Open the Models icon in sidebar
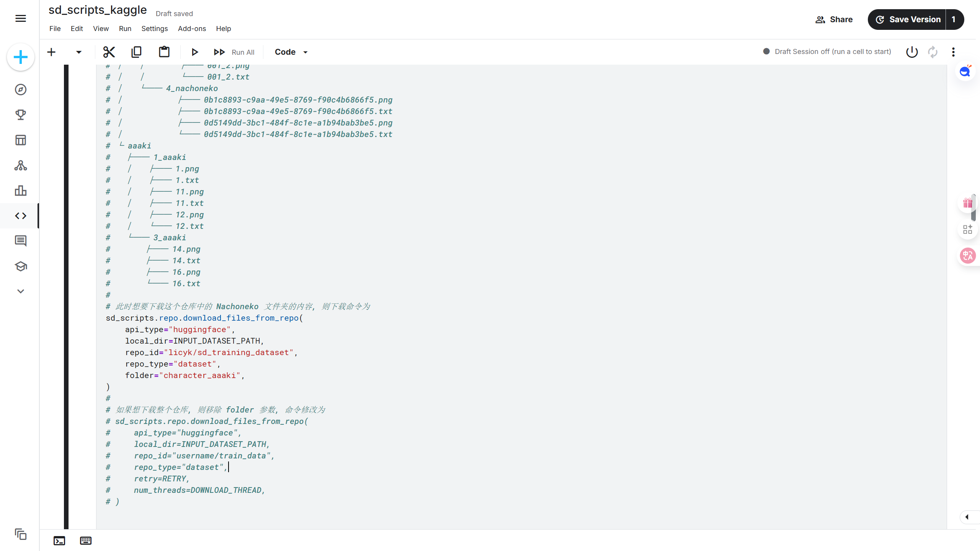 (21, 165)
